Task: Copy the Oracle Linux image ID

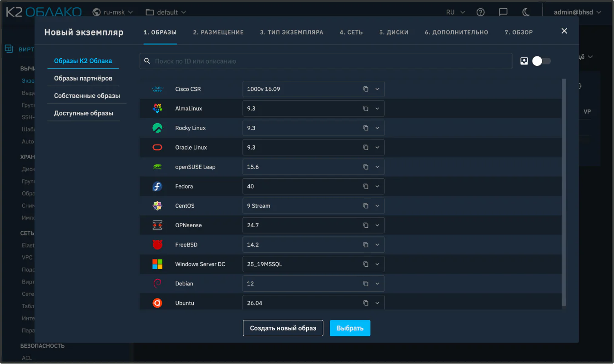Action: 366,148
